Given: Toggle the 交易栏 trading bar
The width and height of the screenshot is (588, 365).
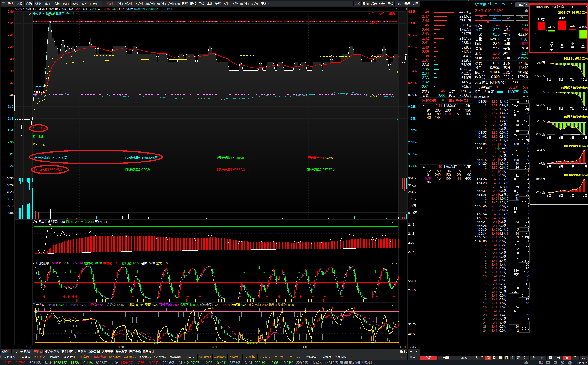Looking at the screenshot, I should 402,357.
